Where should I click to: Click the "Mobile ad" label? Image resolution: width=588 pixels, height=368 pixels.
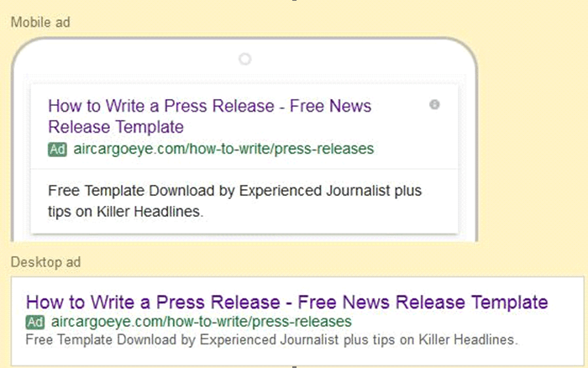tap(40, 22)
